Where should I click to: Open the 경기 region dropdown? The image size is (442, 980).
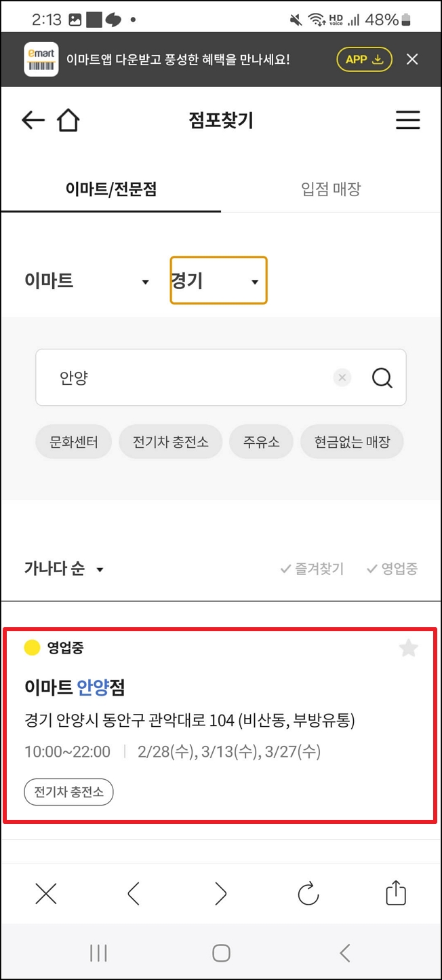pos(218,280)
